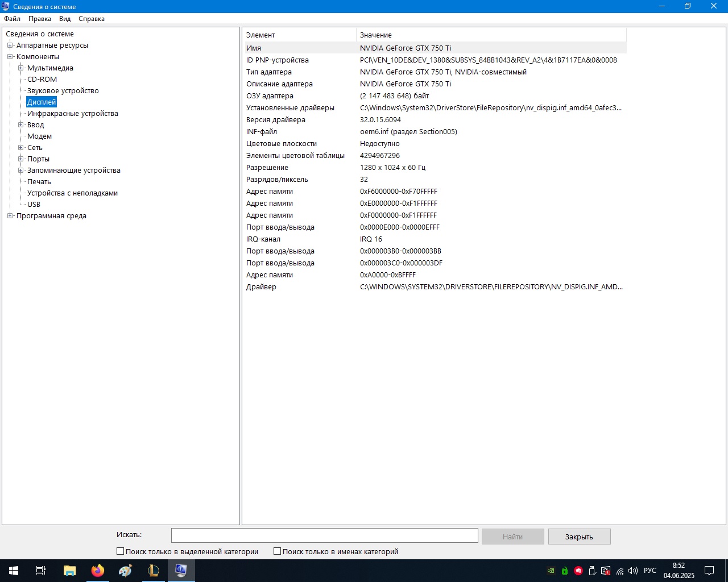Click the Значение column header

(491, 35)
